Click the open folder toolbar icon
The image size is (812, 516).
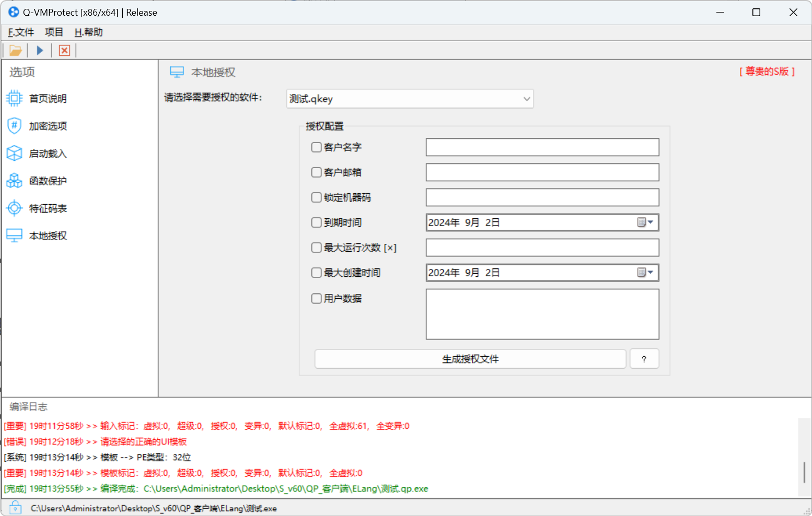click(15, 50)
